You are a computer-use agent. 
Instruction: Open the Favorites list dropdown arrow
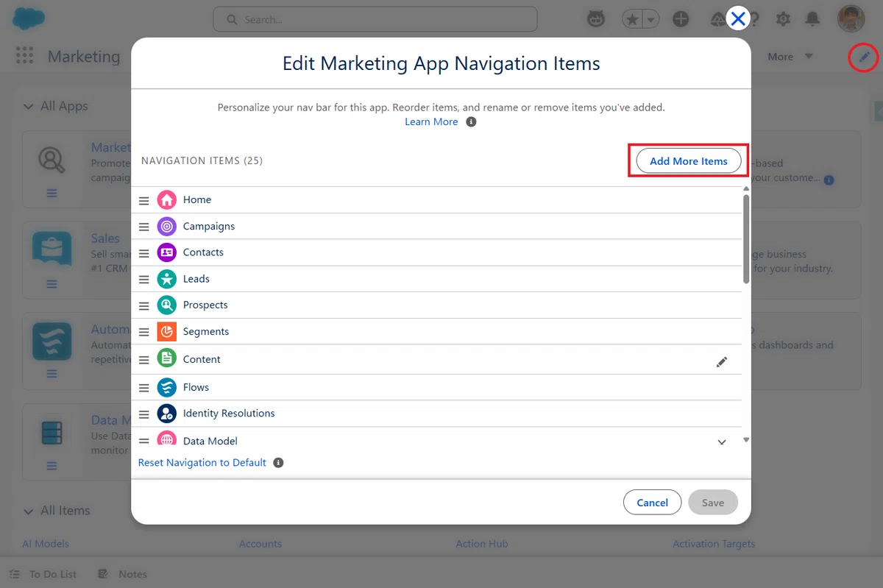pyautogui.click(x=650, y=20)
